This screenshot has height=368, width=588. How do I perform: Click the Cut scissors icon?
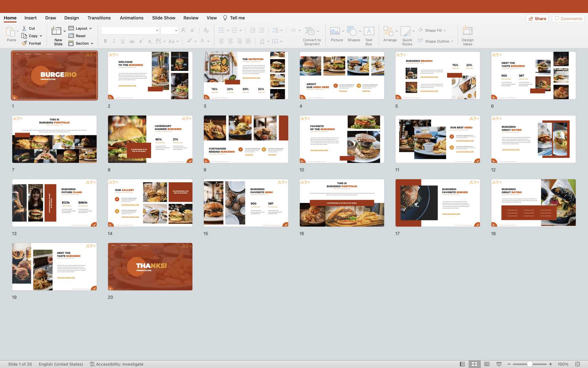tap(24, 28)
